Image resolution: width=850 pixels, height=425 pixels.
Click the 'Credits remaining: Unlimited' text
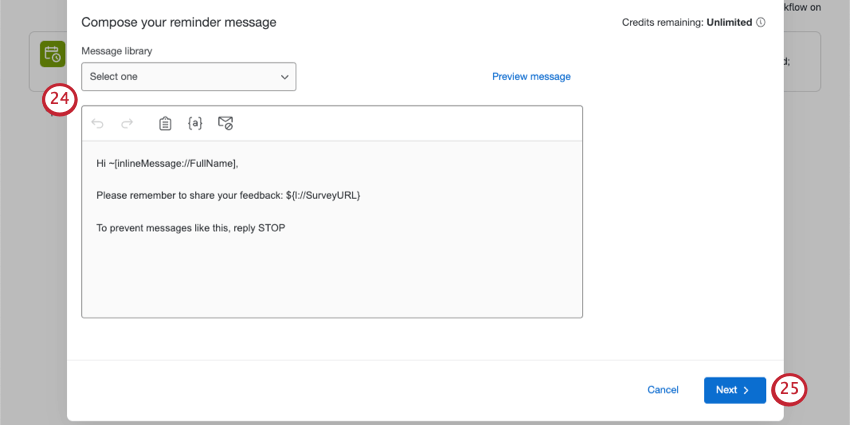687,22
